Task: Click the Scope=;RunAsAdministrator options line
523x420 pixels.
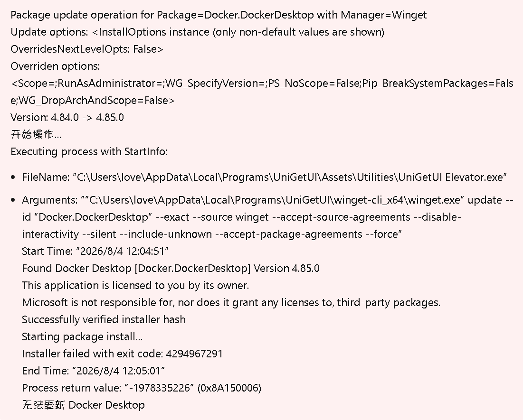Action: tap(262, 84)
